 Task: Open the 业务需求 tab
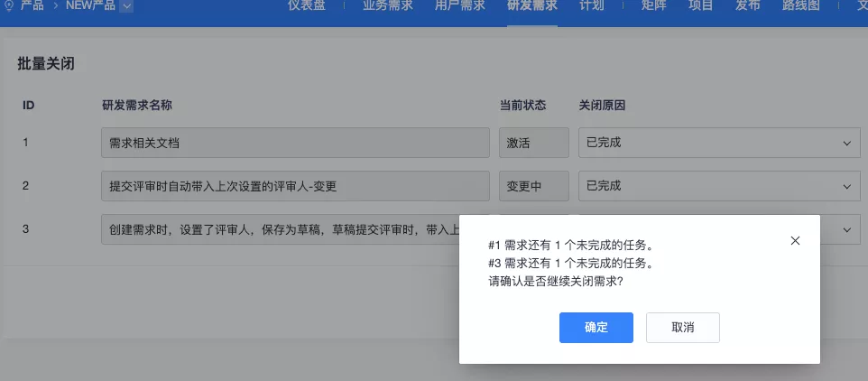387,6
